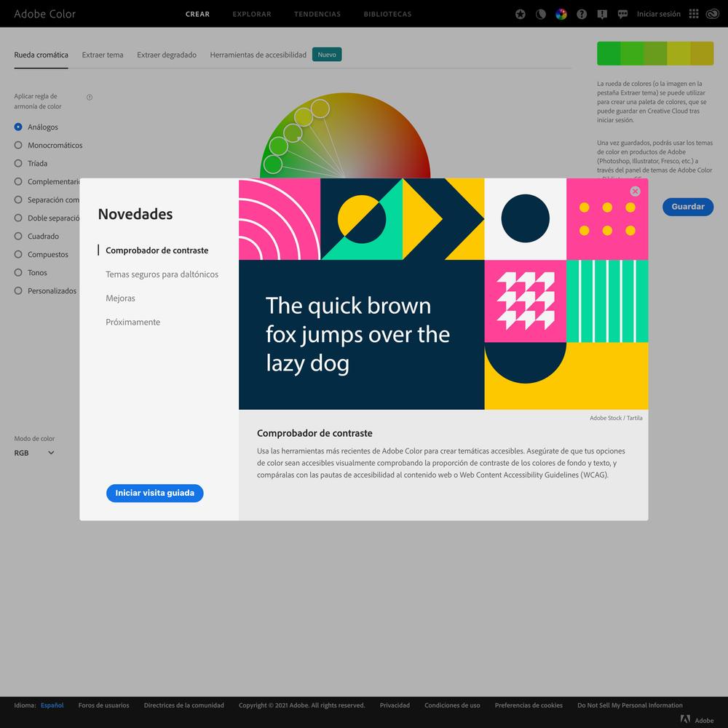
Task: Select the Monocromáticos harmony rule
Action: coord(18,145)
